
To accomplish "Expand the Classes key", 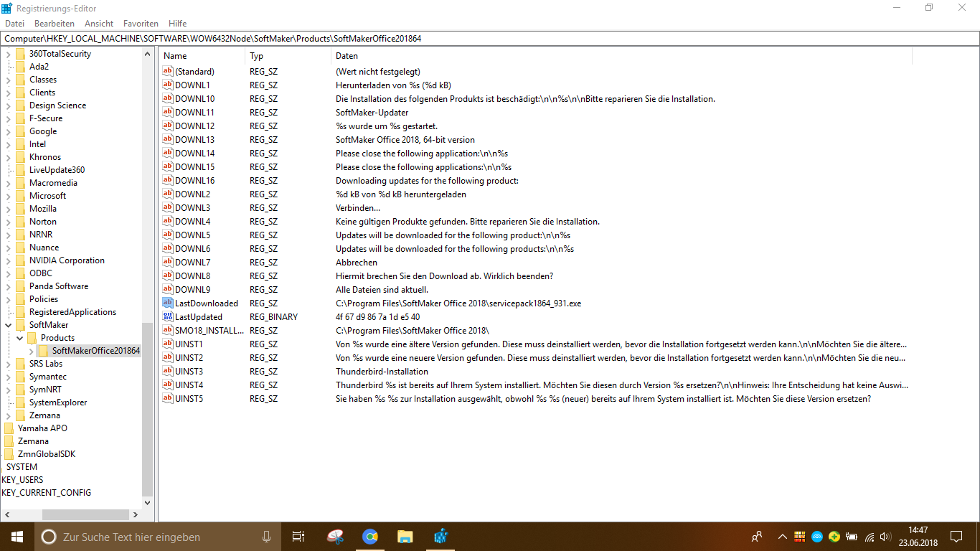I will click(x=8, y=80).
